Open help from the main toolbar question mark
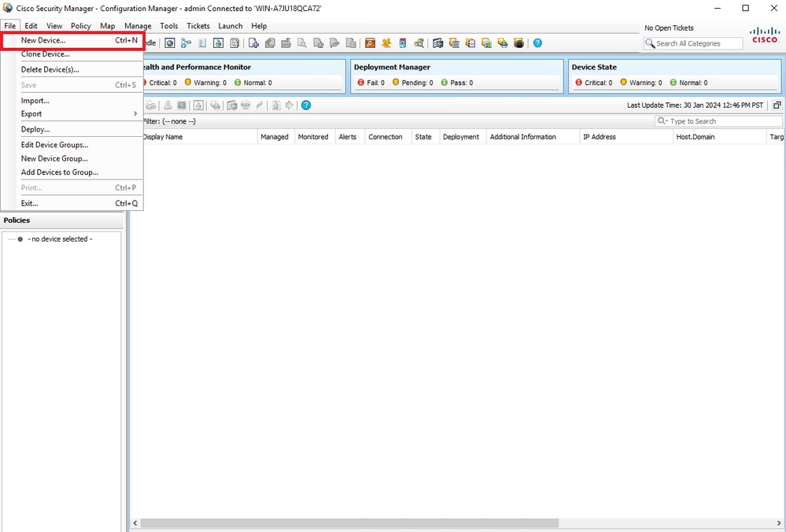This screenshot has height=532, width=786. [537, 43]
